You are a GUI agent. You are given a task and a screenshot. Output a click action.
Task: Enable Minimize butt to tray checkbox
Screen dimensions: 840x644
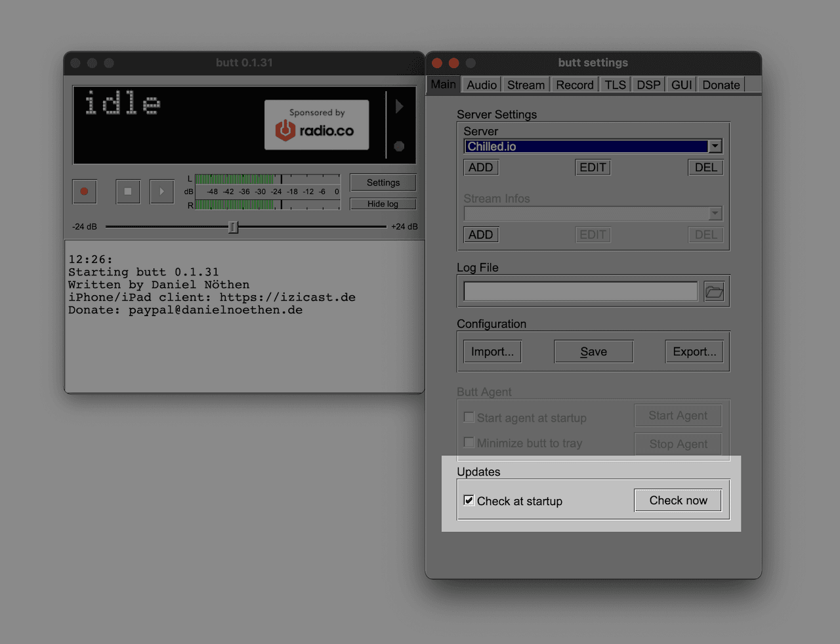[x=469, y=443]
